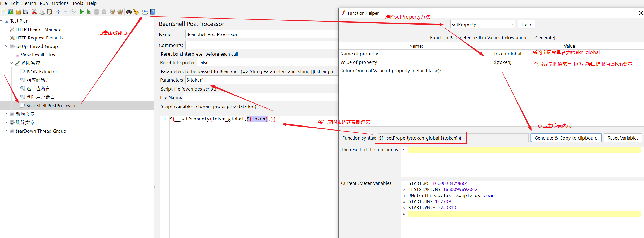Click Start no pauses icon

(89, 12)
